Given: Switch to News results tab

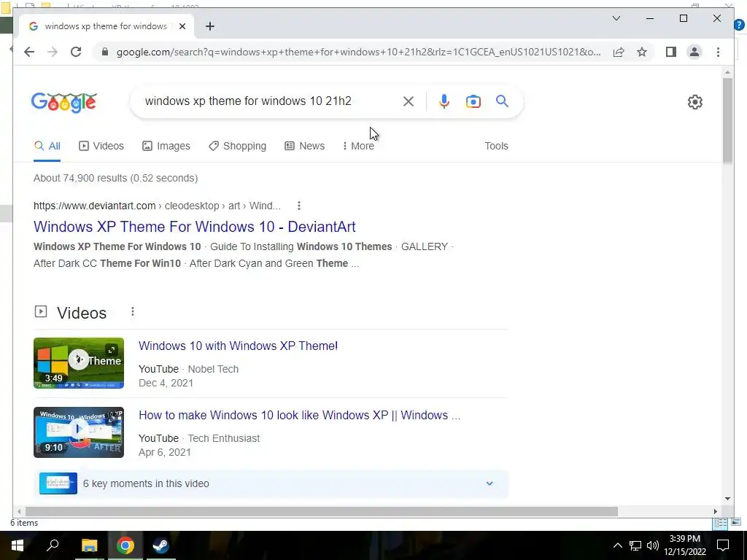Looking at the screenshot, I should coord(304,146).
